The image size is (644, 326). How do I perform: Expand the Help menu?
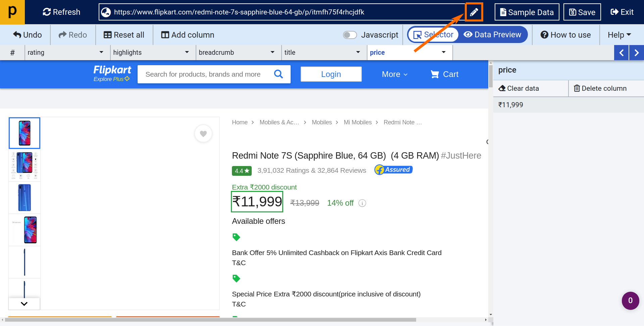(x=619, y=35)
